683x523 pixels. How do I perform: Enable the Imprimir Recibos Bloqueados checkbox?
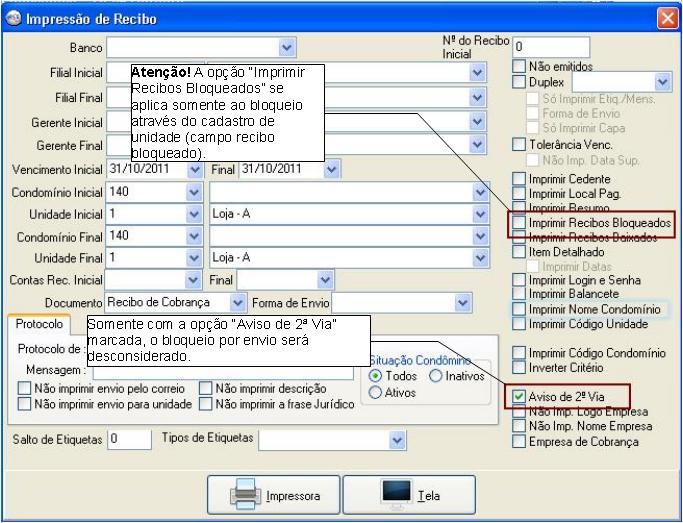pyautogui.click(x=519, y=225)
